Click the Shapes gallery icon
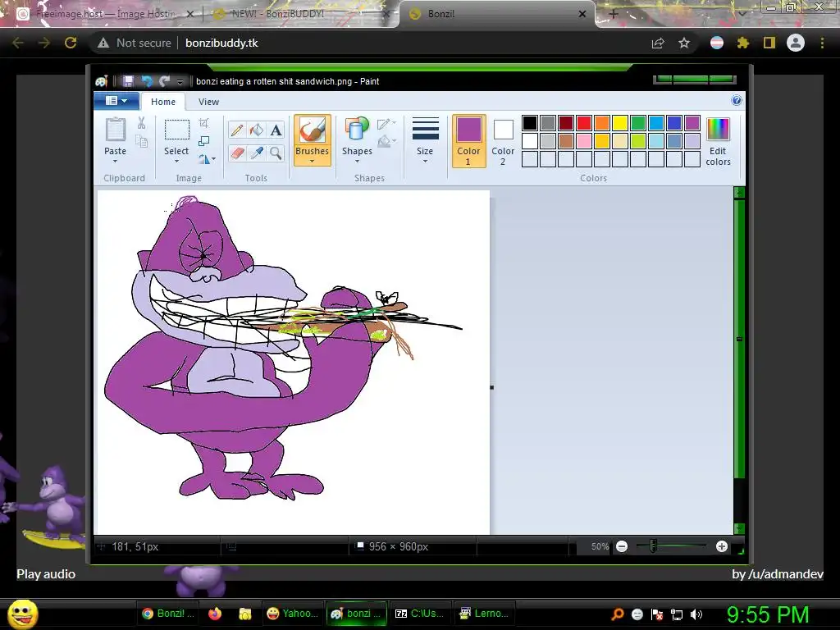 [357, 130]
